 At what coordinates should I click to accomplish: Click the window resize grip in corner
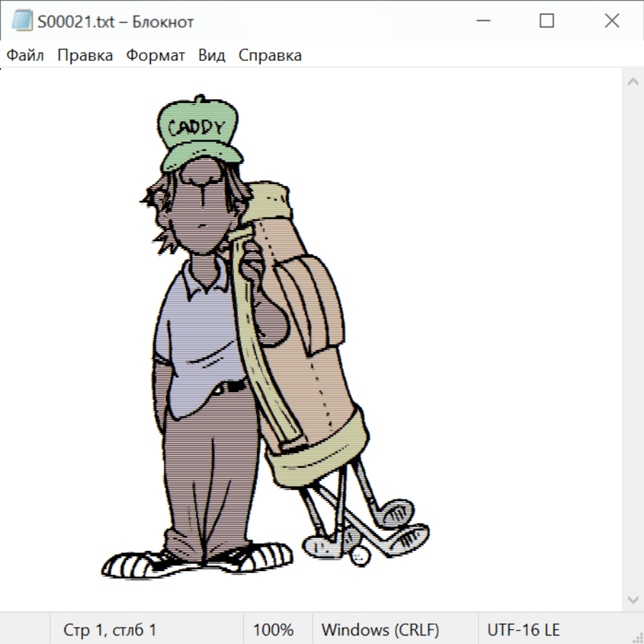[638, 638]
